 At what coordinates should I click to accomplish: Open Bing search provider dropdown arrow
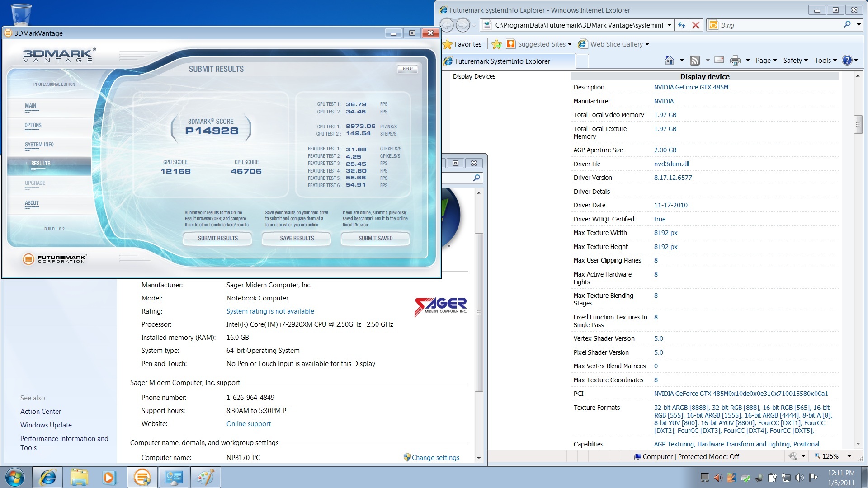pos(859,25)
